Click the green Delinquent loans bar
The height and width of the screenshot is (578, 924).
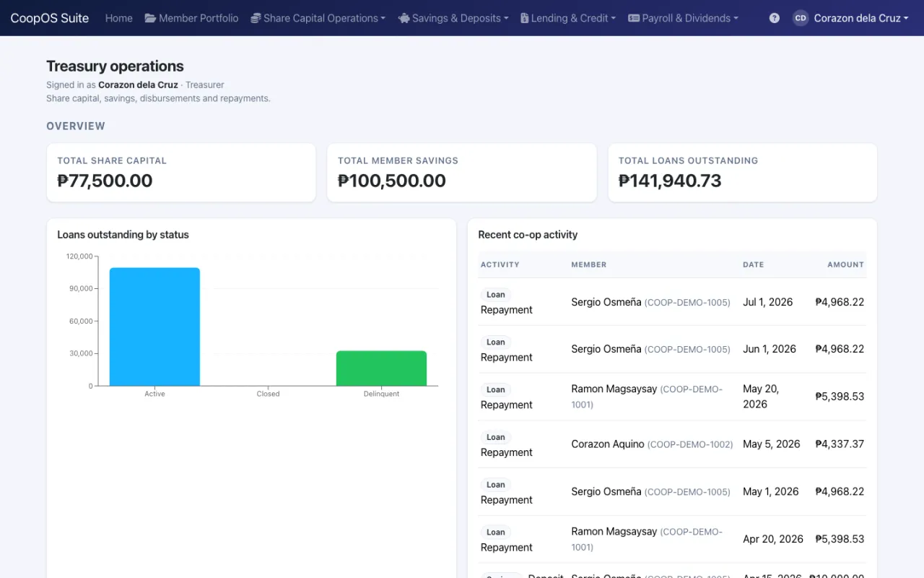[381, 368]
